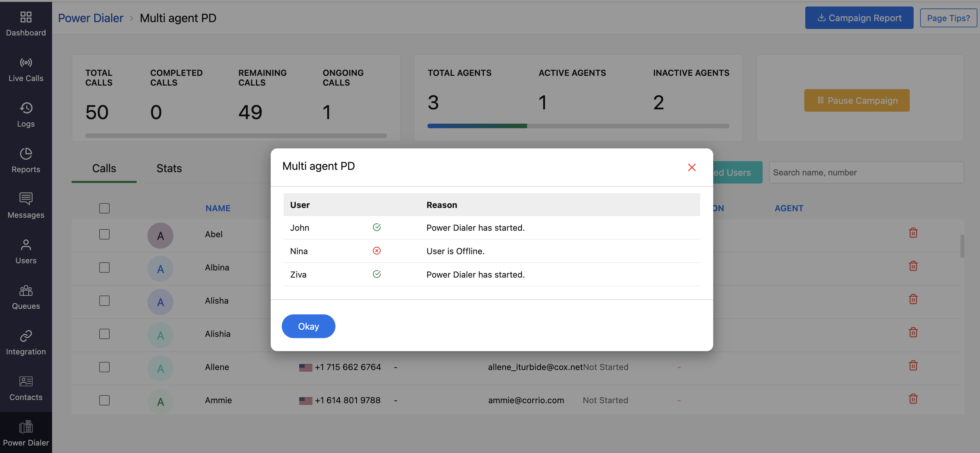Click Power Dialer breadcrumb link
The image size is (980, 453).
[90, 18]
